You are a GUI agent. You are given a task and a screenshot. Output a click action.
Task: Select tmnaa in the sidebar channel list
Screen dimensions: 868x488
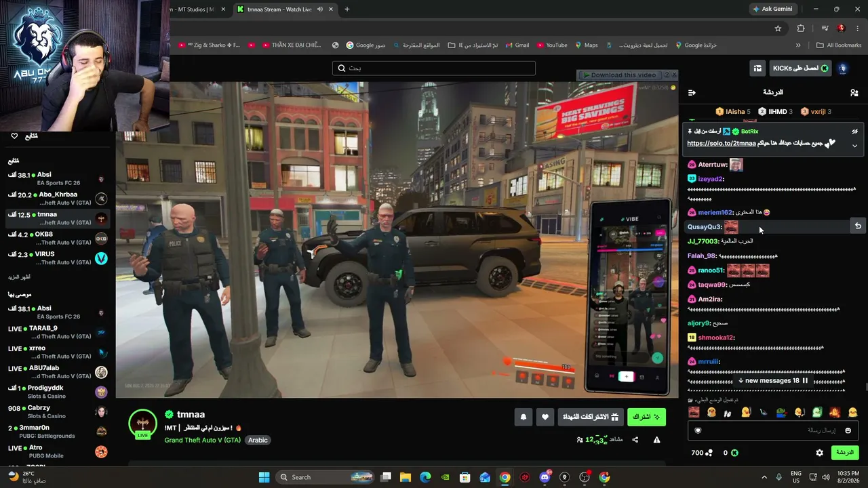coord(58,218)
